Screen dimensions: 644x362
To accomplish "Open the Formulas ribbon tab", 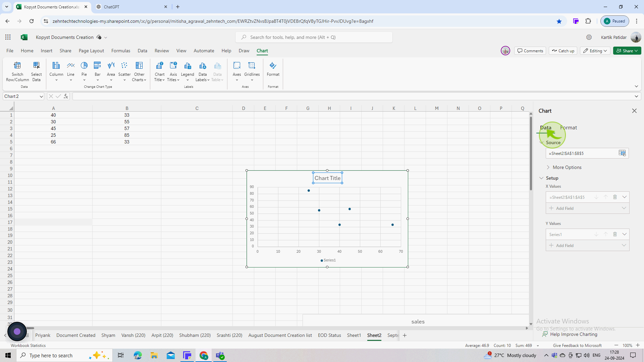I will pyautogui.click(x=121, y=51).
